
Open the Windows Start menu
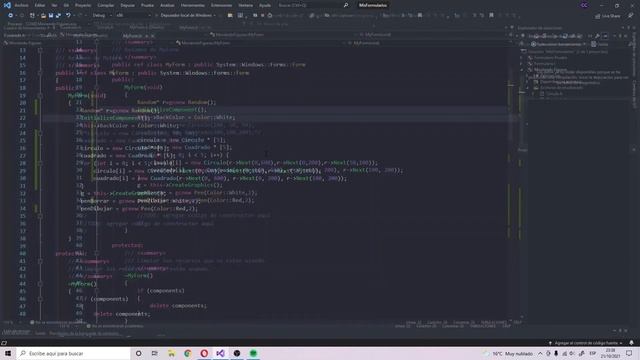point(8,353)
